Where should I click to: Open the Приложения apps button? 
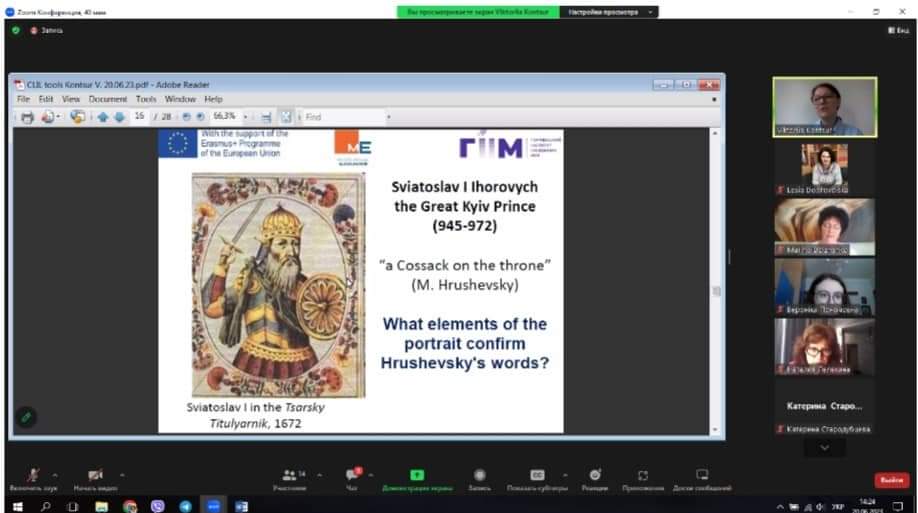(643, 478)
